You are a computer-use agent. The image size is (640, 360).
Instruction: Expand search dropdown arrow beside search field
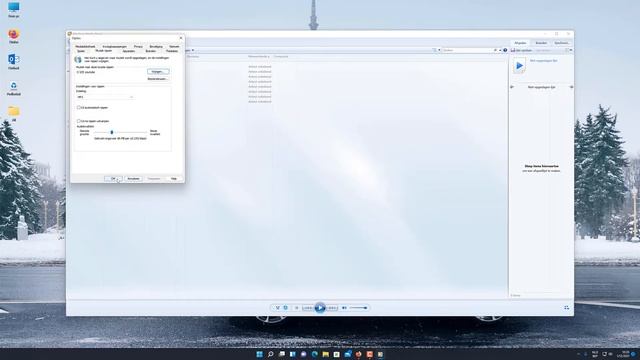pyautogui.click(x=500, y=50)
